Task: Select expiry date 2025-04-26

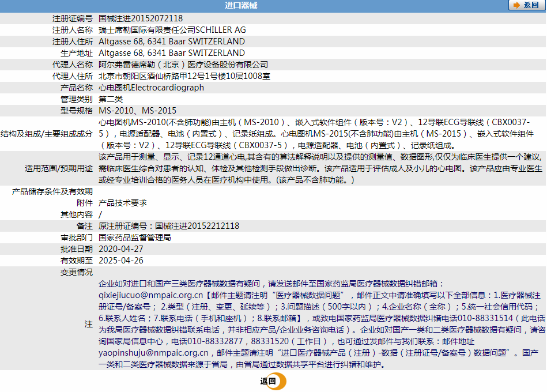Action: (x=121, y=261)
